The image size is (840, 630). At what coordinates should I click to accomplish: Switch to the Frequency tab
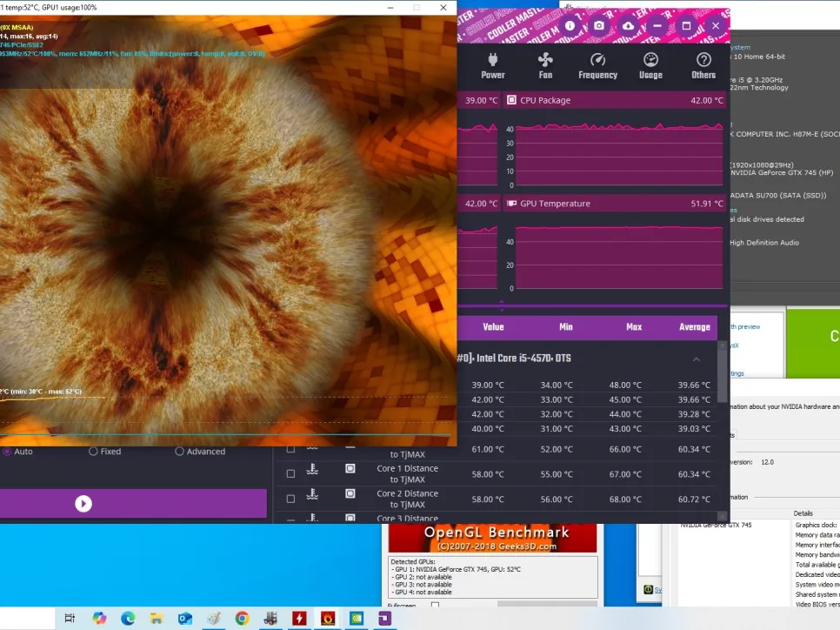[598, 66]
